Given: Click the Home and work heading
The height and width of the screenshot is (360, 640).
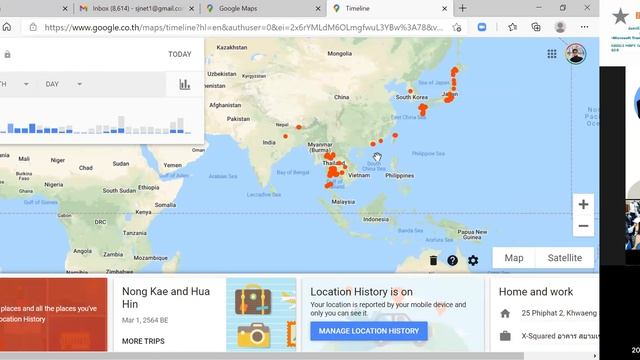Looking at the screenshot, I should [536, 292].
